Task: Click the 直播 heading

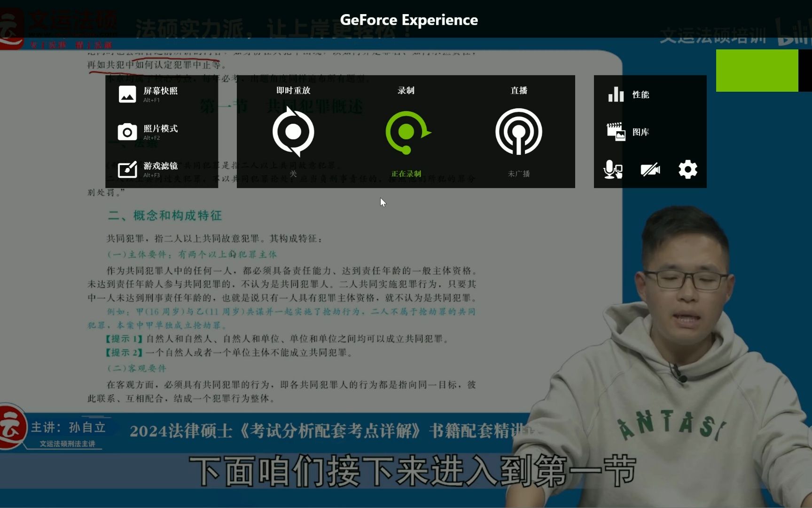Action: point(519,90)
